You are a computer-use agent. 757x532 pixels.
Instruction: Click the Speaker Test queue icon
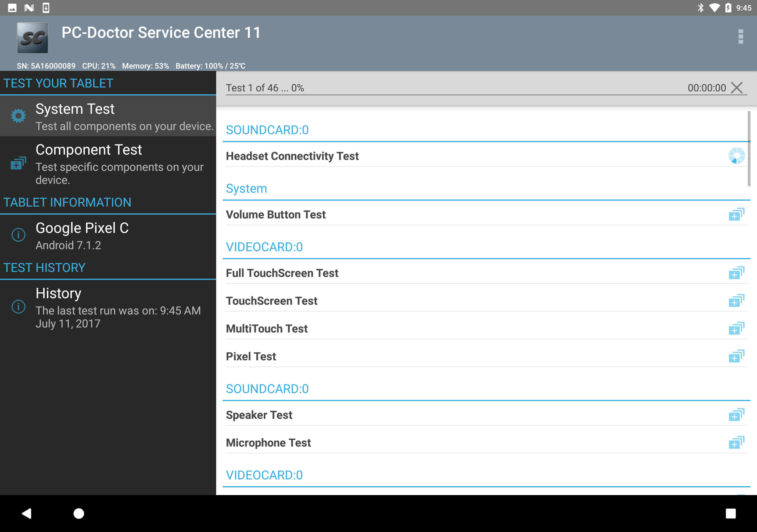point(735,414)
